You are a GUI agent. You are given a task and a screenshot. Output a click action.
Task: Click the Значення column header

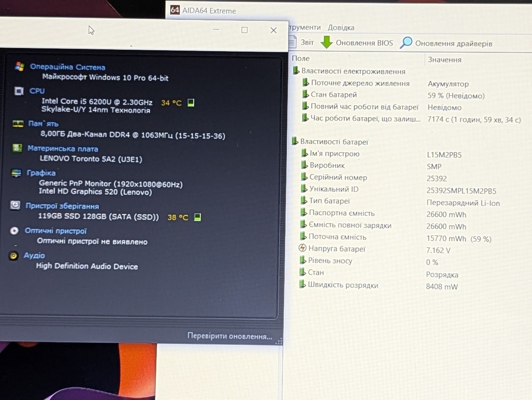click(445, 60)
